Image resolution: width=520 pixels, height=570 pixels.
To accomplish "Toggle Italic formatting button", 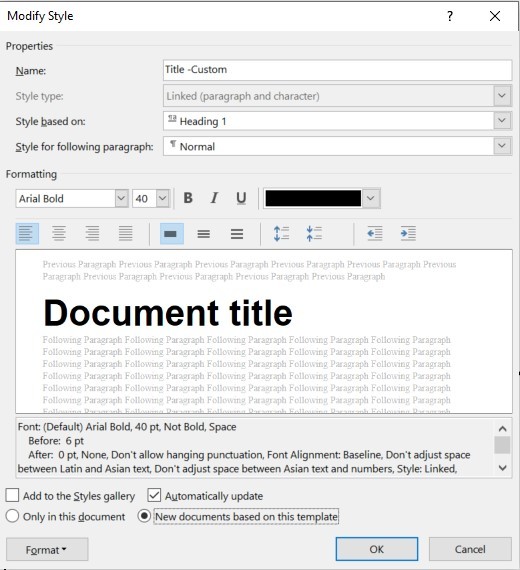I will point(214,198).
